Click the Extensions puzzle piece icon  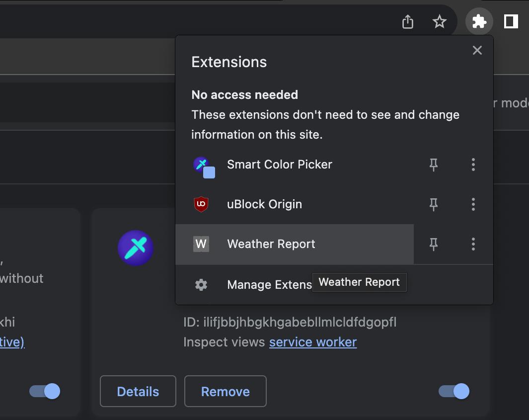click(x=479, y=21)
